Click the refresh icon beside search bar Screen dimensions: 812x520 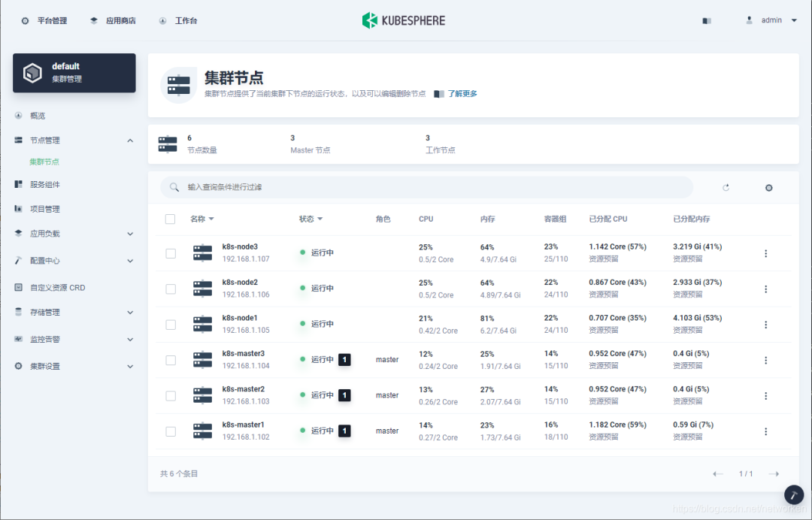click(726, 187)
